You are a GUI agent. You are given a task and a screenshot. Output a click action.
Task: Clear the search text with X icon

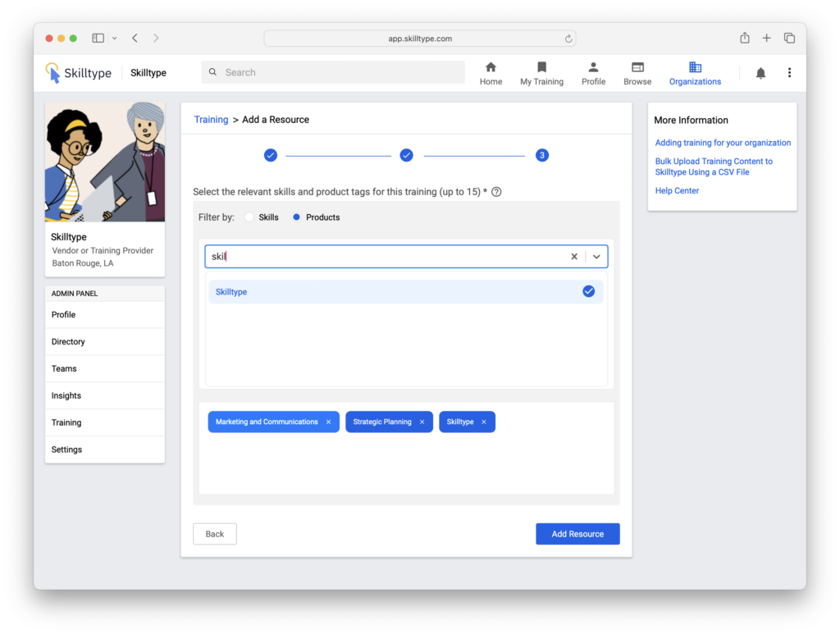[574, 257]
